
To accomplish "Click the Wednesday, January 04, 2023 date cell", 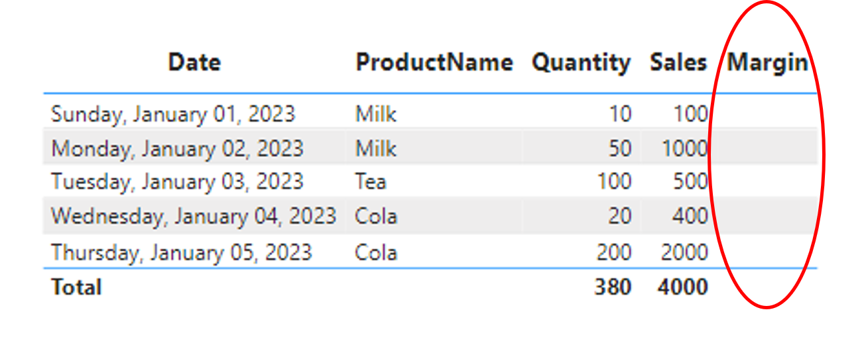I will (194, 216).
